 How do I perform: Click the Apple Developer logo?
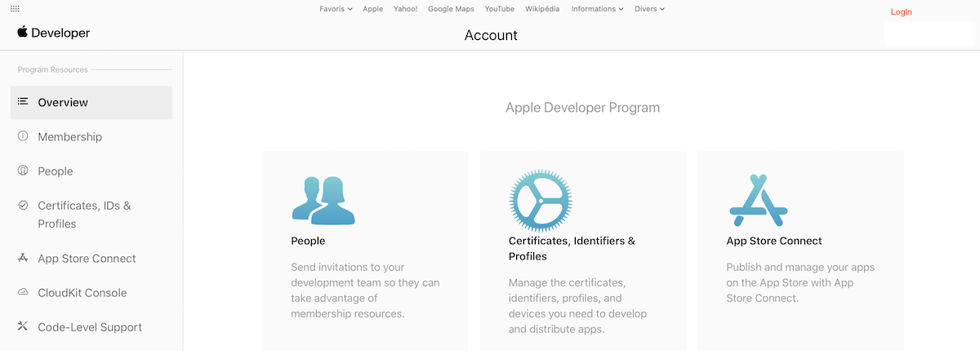click(54, 33)
